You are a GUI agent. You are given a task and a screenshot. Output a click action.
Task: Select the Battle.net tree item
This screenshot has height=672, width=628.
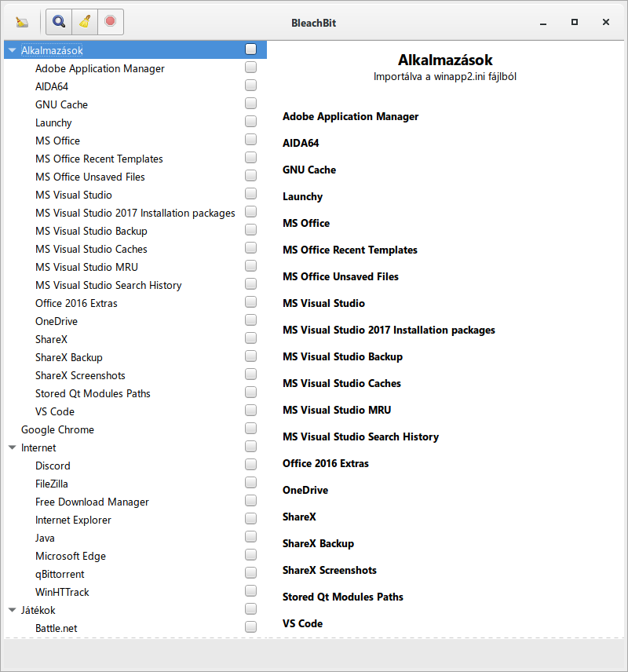pyautogui.click(x=56, y=628)
